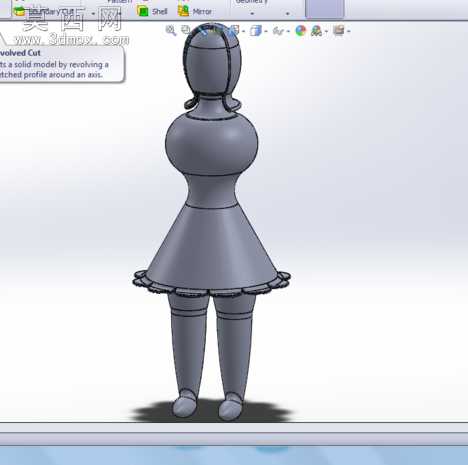
Task: Zoom to Fit using the magnifier icon
Action: coord(171,31)
